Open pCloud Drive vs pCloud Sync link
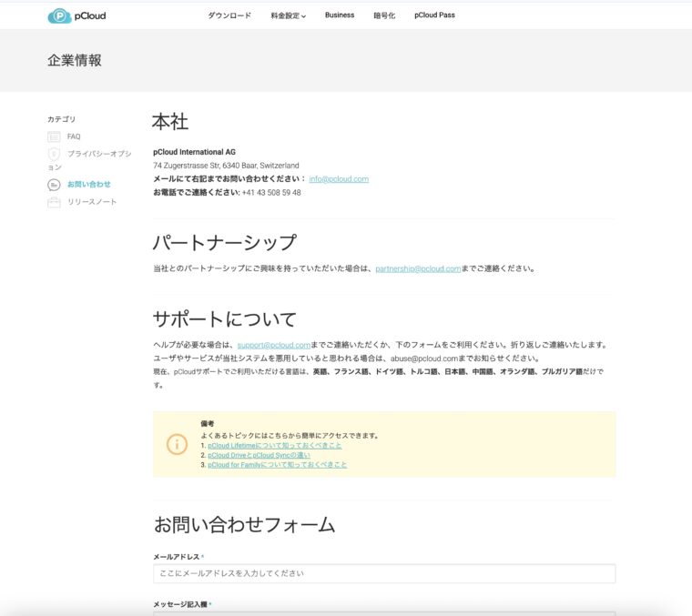This screenshot has width=692, height=616. (259, 455)
